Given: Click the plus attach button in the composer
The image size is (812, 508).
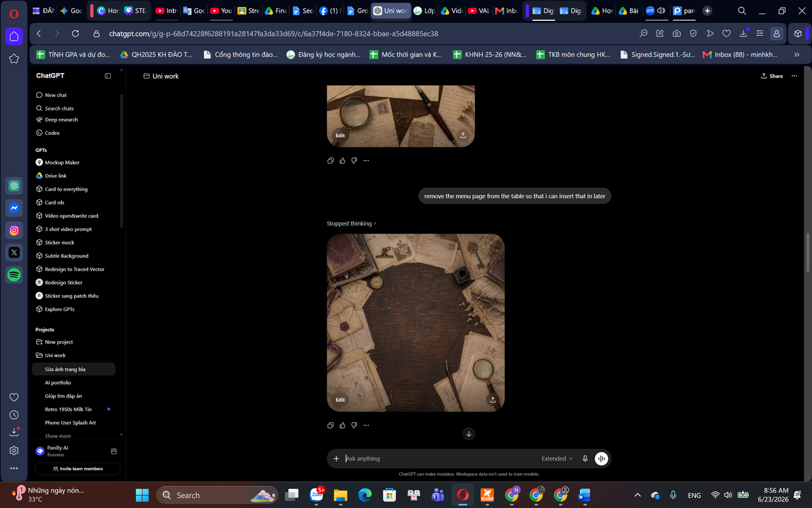Looking at the screenshot, I should (x=336, y=458).
